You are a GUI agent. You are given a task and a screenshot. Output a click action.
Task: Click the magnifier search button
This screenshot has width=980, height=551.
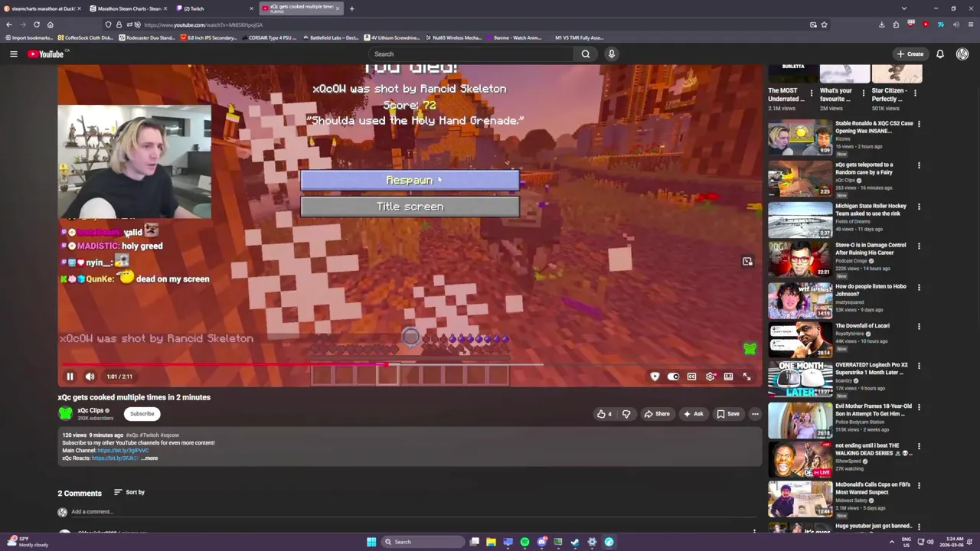pyautogui.click(x=586, y=54)
